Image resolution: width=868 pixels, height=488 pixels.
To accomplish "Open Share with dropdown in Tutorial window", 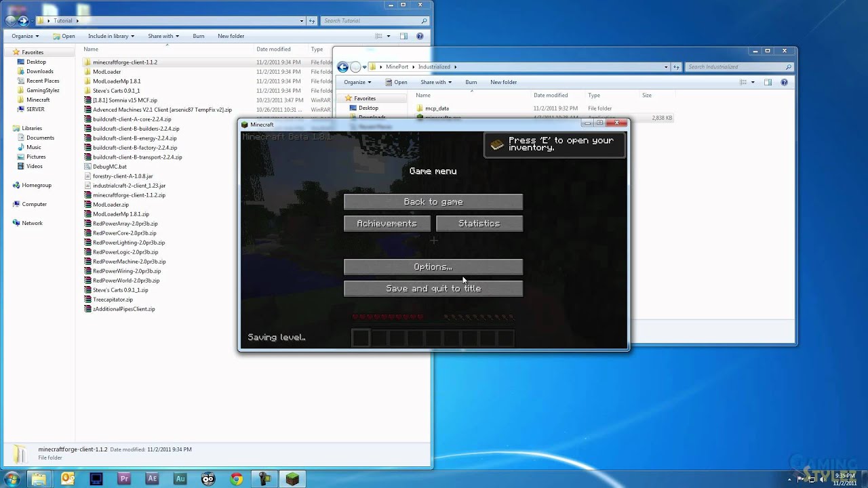I will coord(163,36).
